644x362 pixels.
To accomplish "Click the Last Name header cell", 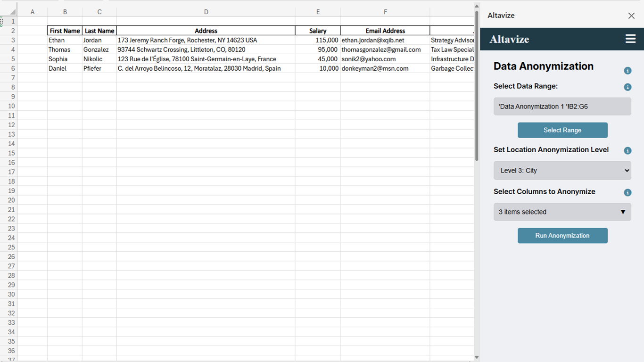I will click(99, 31).
